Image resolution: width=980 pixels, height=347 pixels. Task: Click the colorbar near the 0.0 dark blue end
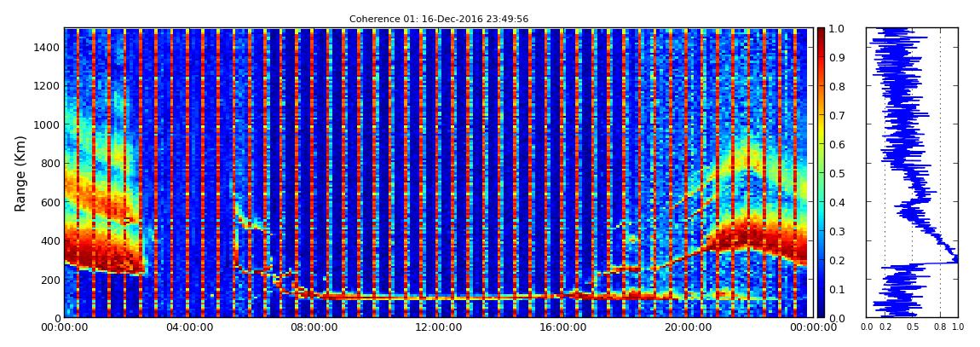(821, 314)
